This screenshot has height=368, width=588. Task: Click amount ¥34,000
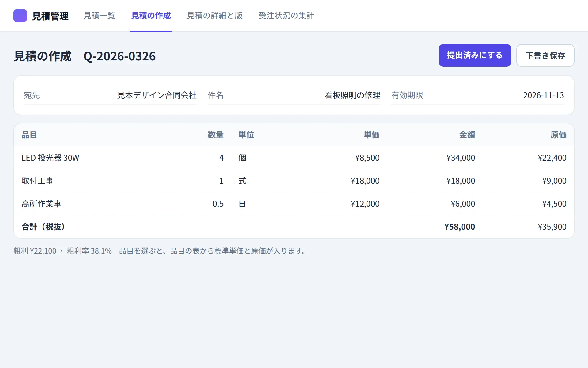click(x=461, y=158)
